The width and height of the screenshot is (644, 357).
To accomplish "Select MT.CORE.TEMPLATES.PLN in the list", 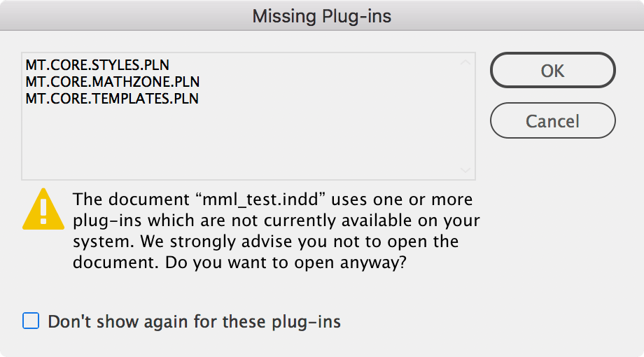I will [112, 99].
